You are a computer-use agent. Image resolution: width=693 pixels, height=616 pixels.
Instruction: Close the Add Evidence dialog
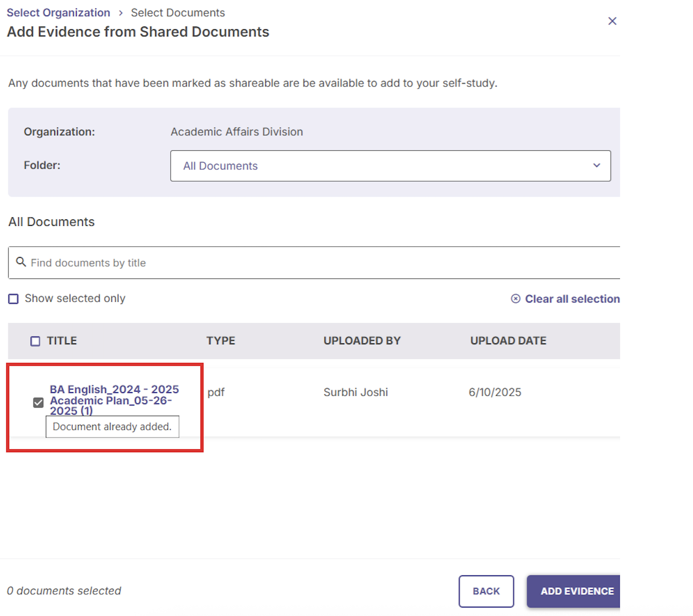(x=612, y=21)
